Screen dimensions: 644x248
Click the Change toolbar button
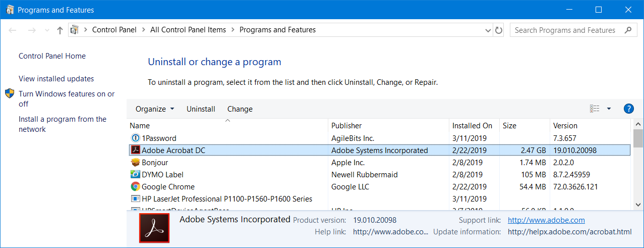[240, 109]
